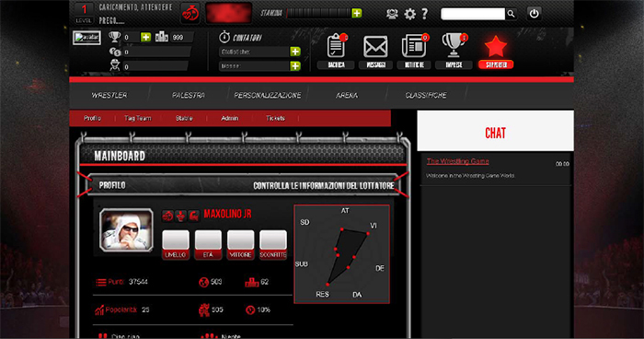Click the power logout icon
Image resolution: width=644 pixels, height=339 pixels.
click(x=534, y=14)
